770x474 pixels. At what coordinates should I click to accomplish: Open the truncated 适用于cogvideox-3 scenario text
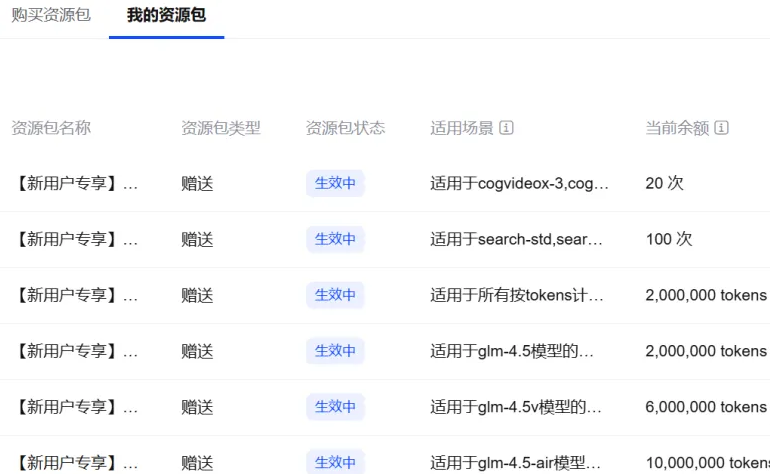519,183
